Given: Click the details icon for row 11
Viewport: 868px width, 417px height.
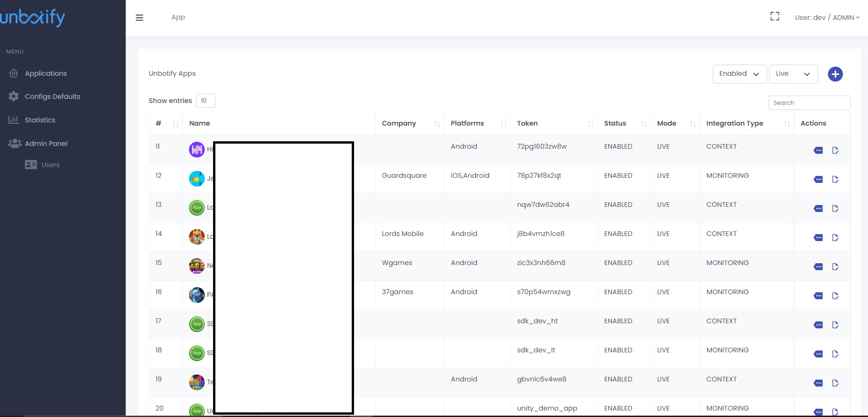Looking at the screenshot, I should point(818,151).
